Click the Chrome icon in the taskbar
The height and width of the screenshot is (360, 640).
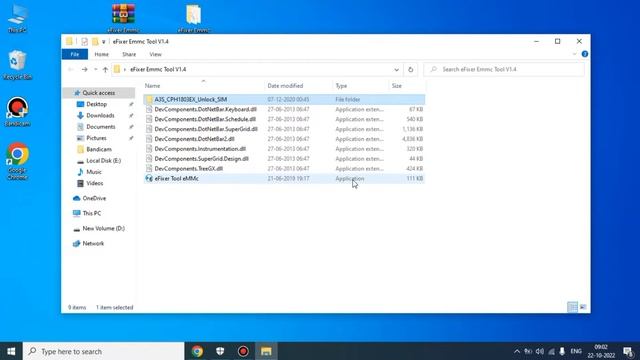[197, 351]
